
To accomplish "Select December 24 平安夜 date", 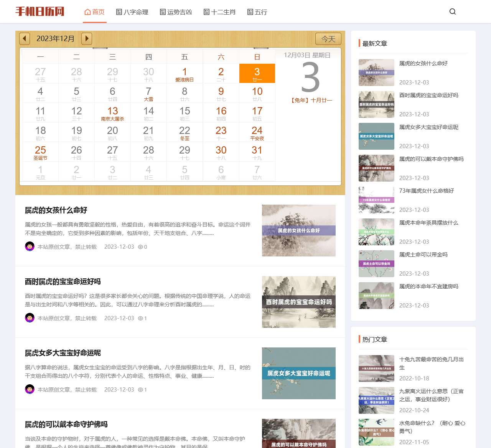I will (257, 132).
